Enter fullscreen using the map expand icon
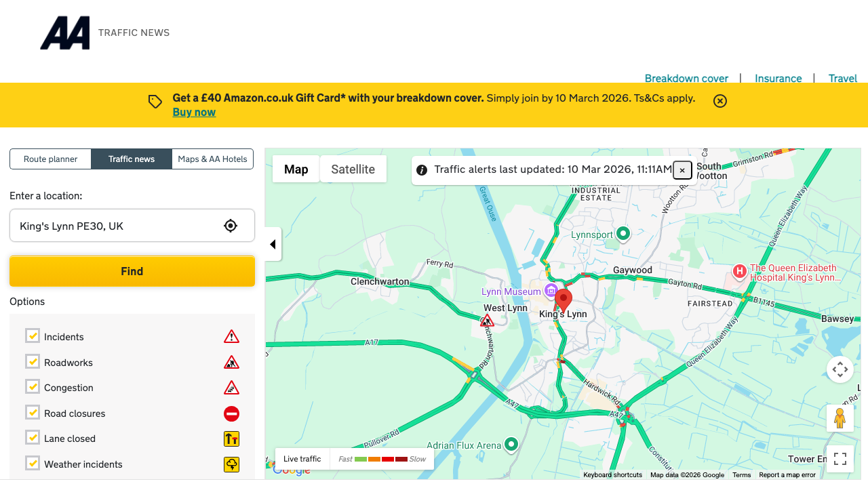This screenshot has height=488, width=868. pos(840,459)
